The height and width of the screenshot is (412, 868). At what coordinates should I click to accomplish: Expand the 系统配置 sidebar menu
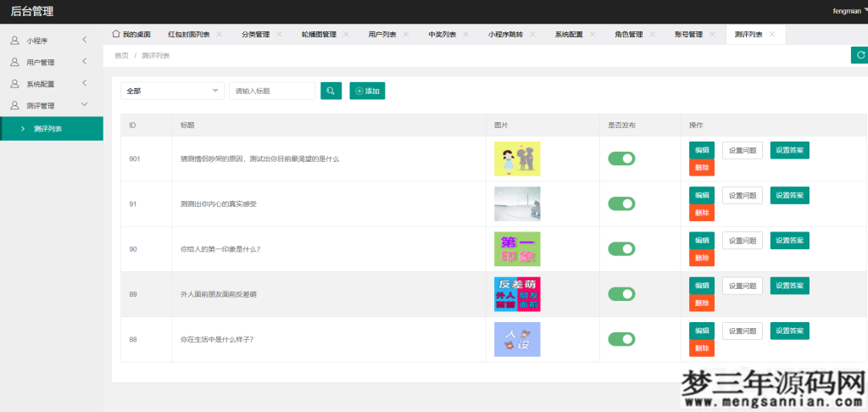click(85, 83)
